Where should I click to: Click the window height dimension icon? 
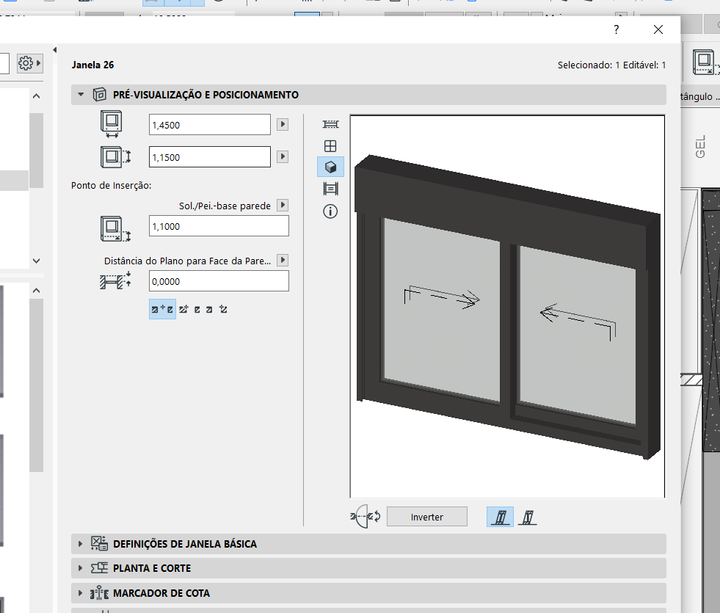tap(115, 157)
